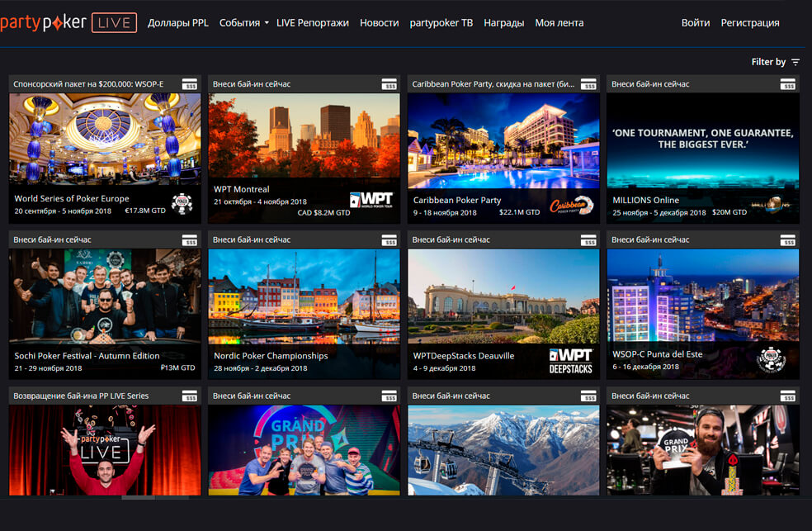
Task: Click ticket icon above the snowy mountains card
Action: click(588, 396)
